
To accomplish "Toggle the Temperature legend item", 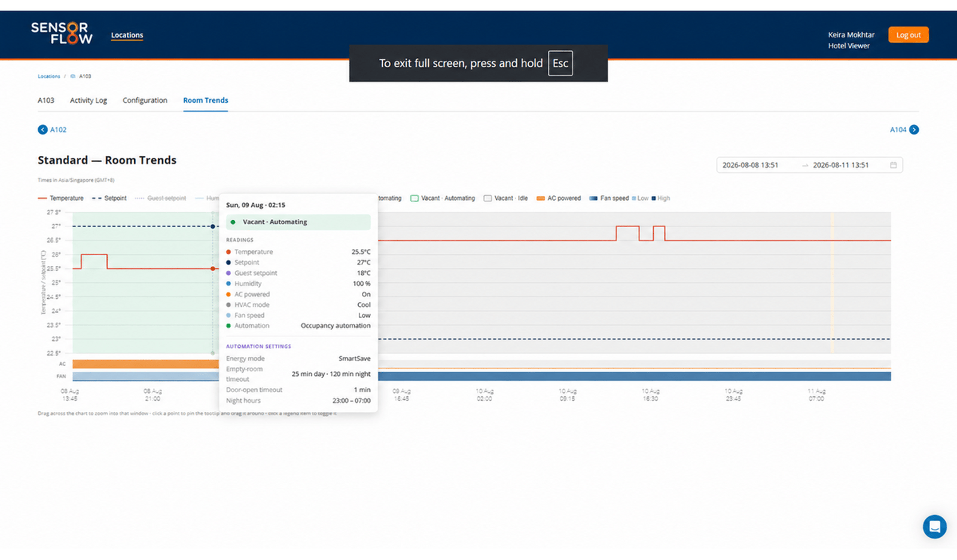I will 61,198.
